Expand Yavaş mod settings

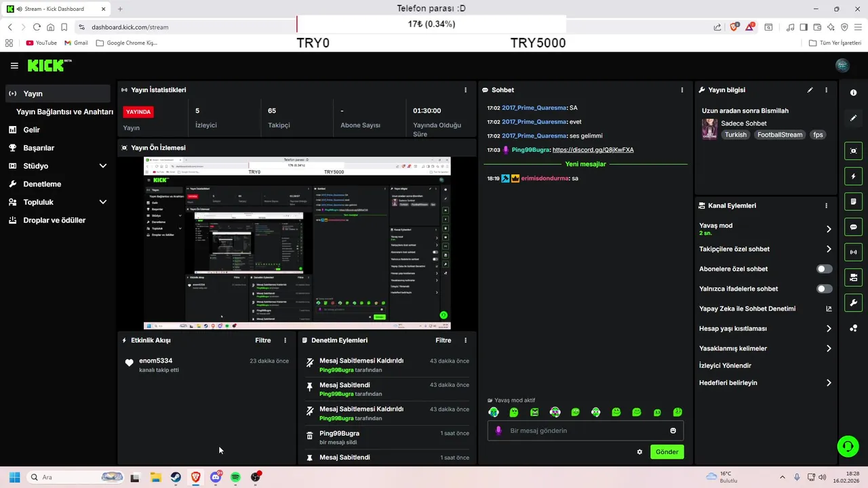point(765,229)
